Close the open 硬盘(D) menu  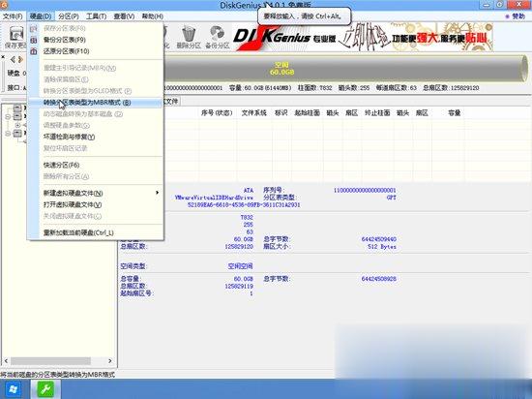pos(41,16)
